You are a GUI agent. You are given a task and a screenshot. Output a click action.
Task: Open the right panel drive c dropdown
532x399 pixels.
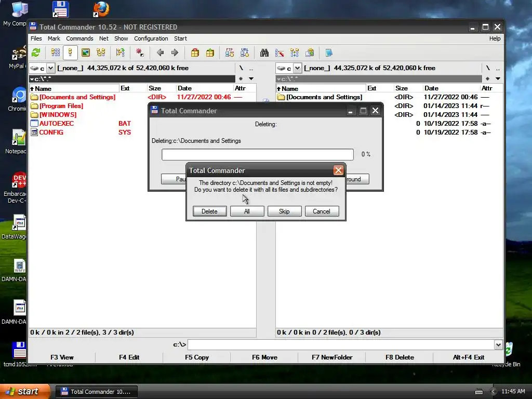click(x=297, y=68)
